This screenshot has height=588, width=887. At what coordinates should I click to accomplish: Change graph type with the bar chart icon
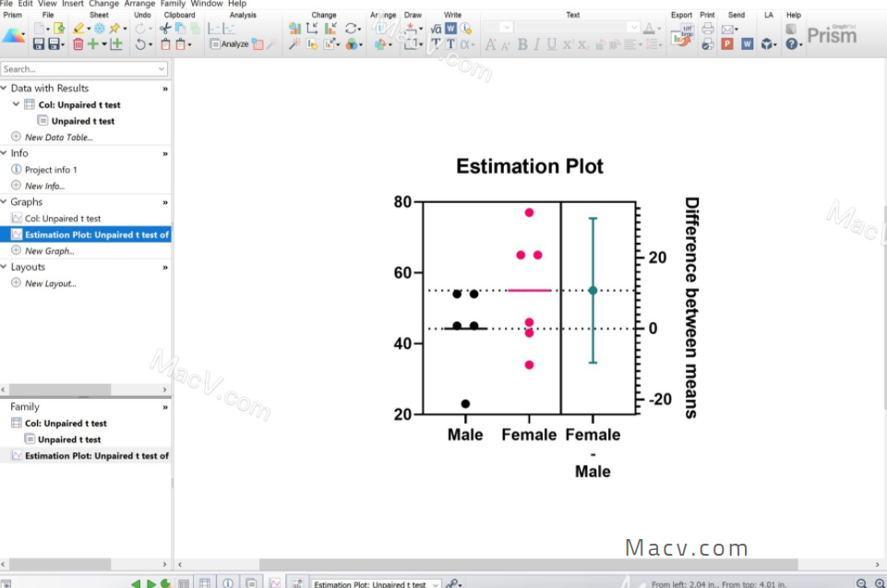coord(294,28)
